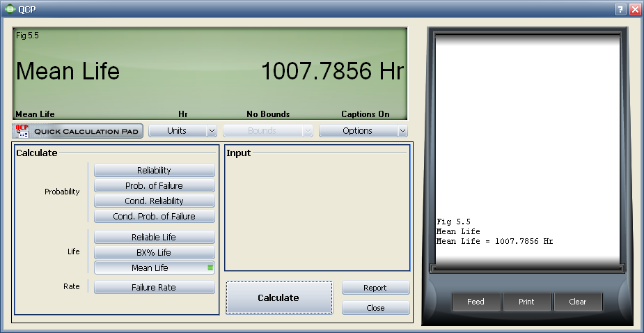The height and width of the screenshot is (333, 644).
Task: Click 'Captions On' status in display
Action: [365, 114]
